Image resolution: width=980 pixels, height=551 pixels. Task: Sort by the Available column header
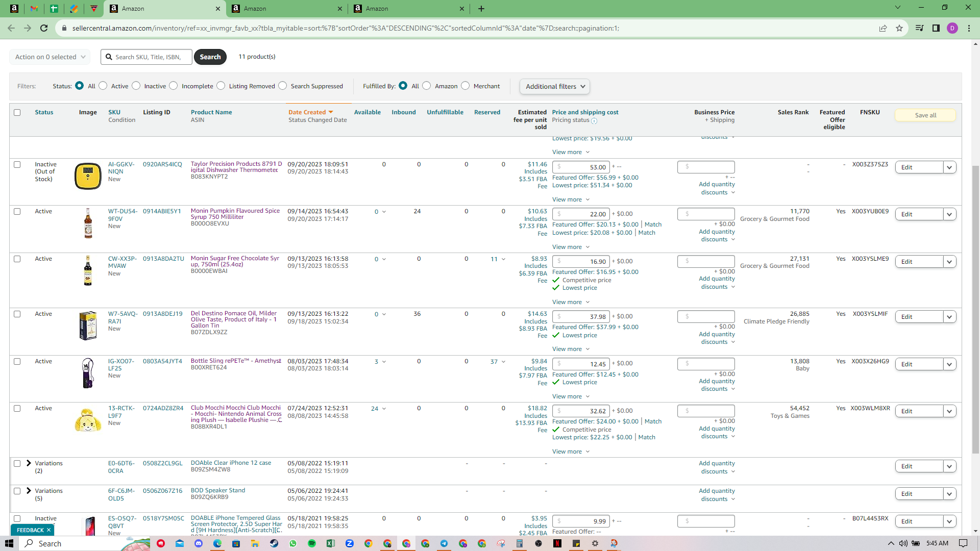coord(367,112)
